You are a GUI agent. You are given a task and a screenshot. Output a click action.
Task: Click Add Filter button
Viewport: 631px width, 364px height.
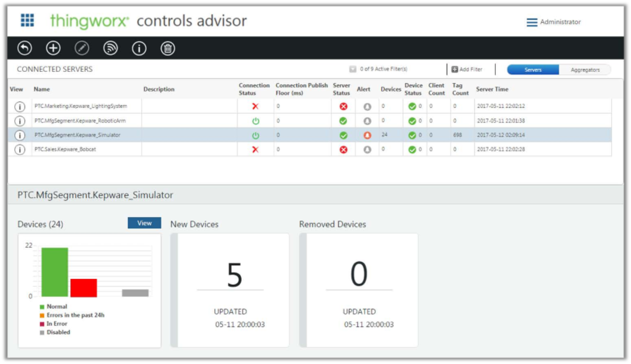(467, 69)
